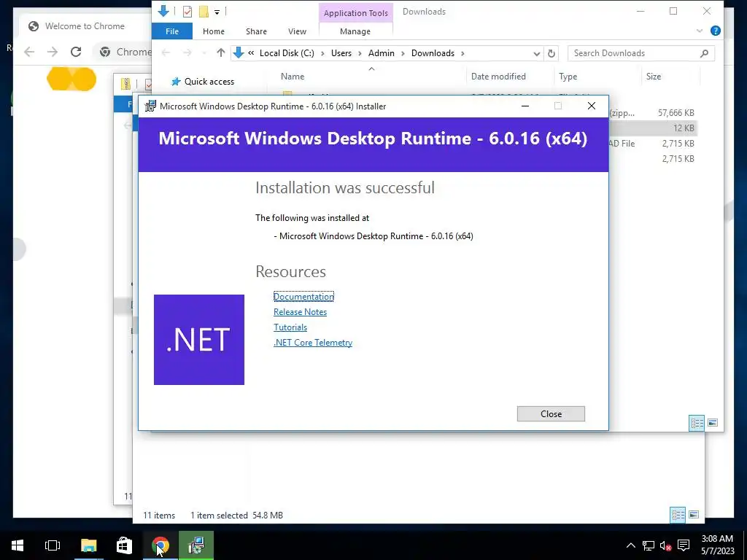Go back in the Chrome window
The height and width of the screenshot is (560, 747).
click(x=29, y=52)
